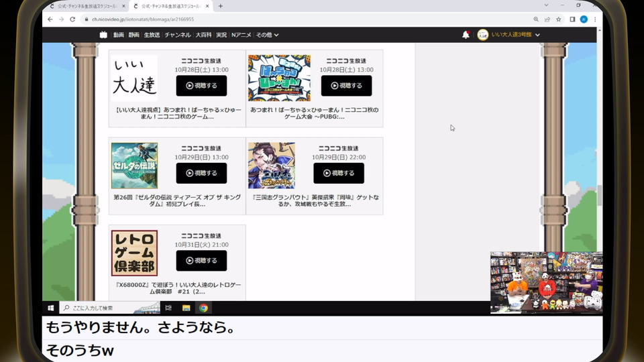Viewport: 644px width, 362px height.
Task: Click the browser back arrow
Action: (50, 19)
